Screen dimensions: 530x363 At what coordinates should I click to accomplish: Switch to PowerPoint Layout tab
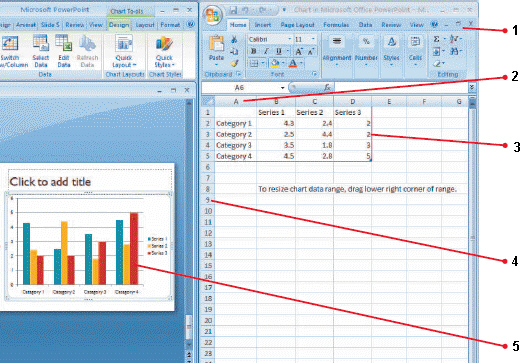145,25
